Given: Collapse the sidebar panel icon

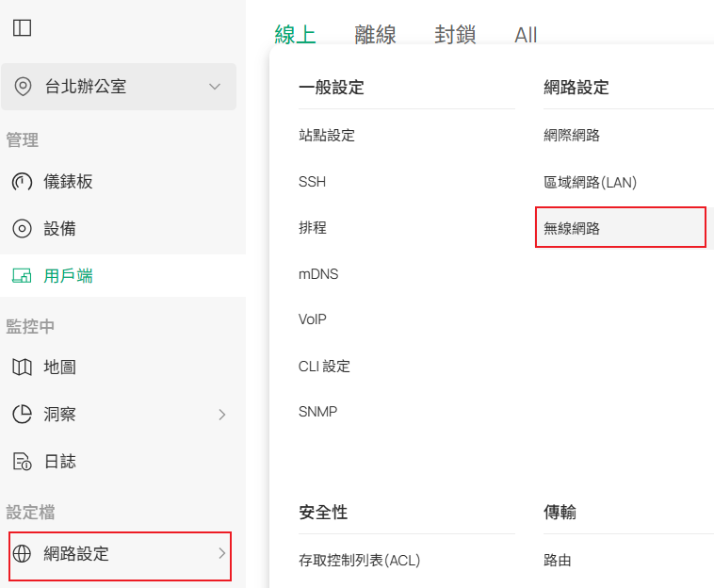Looking at the screenshot, I should 22,28.
